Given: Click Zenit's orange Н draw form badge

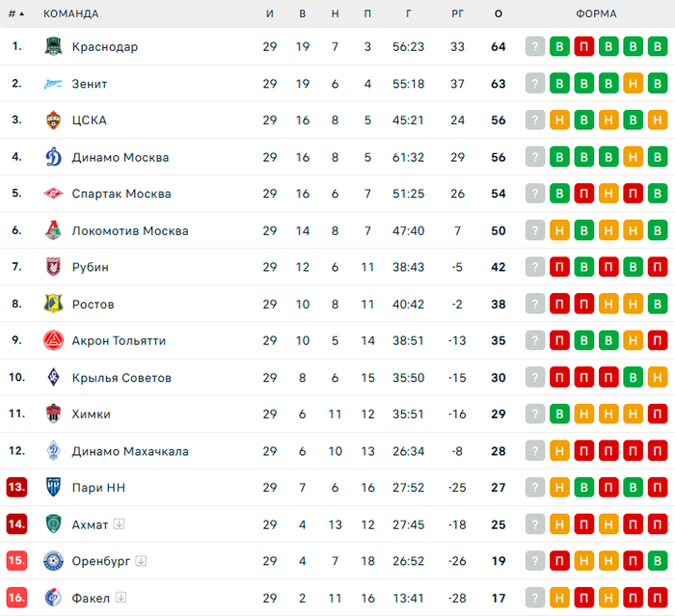Looking at the screenshot, I should click(x=633, y=84).
